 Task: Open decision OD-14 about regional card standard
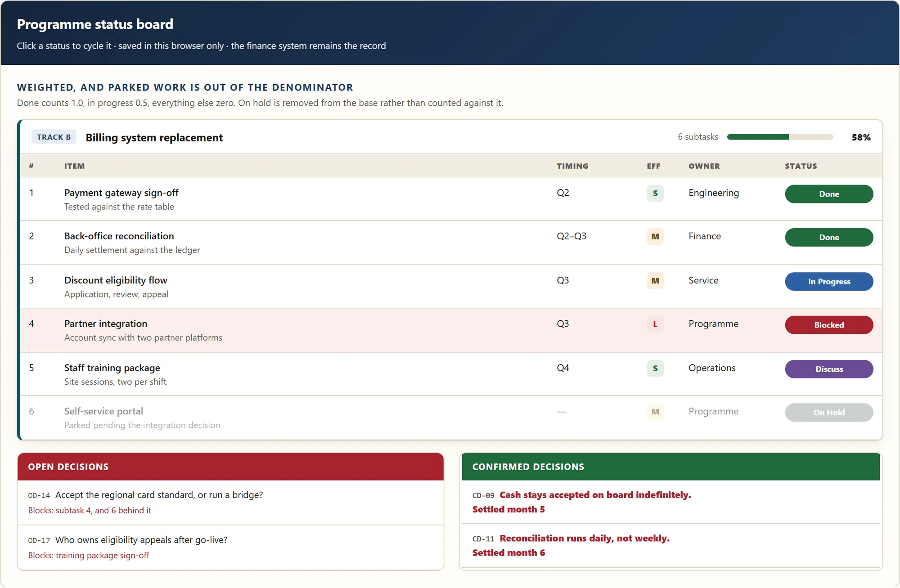pyautogui.click(x=230, y=503)
